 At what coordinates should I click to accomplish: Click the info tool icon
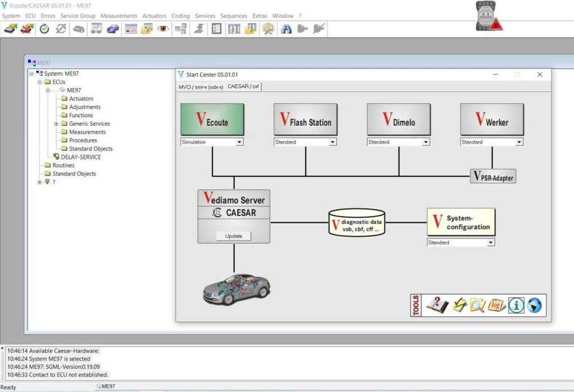click(x=516, y=305)
